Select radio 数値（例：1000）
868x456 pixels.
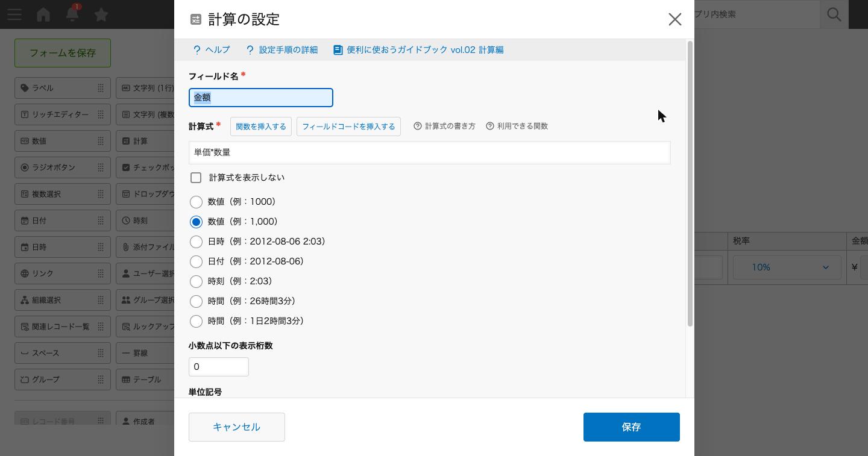(196, 202)
